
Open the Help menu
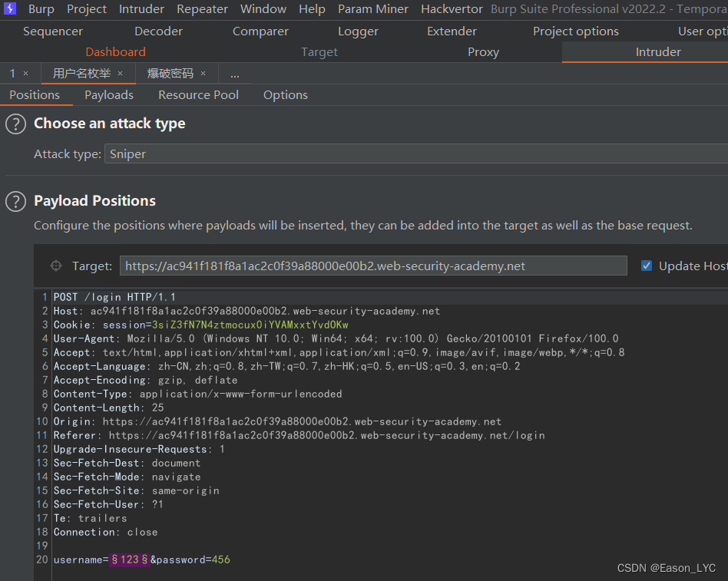[312, 8]
